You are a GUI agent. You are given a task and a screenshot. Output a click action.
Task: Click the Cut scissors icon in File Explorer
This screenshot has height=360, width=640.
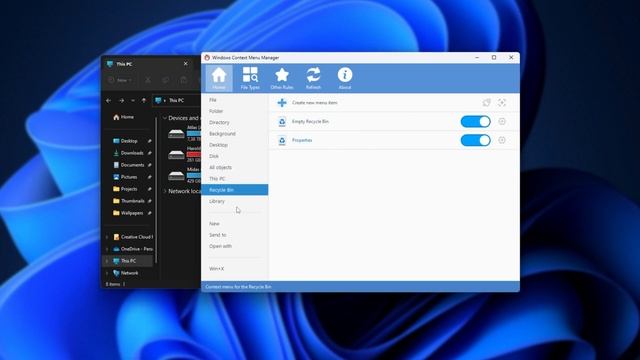148,80
